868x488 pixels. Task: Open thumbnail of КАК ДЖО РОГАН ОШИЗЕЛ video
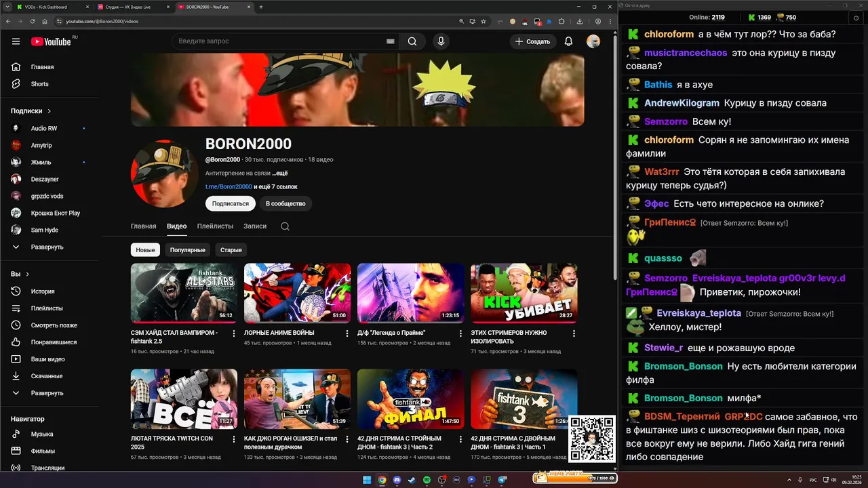coord(298,399)
